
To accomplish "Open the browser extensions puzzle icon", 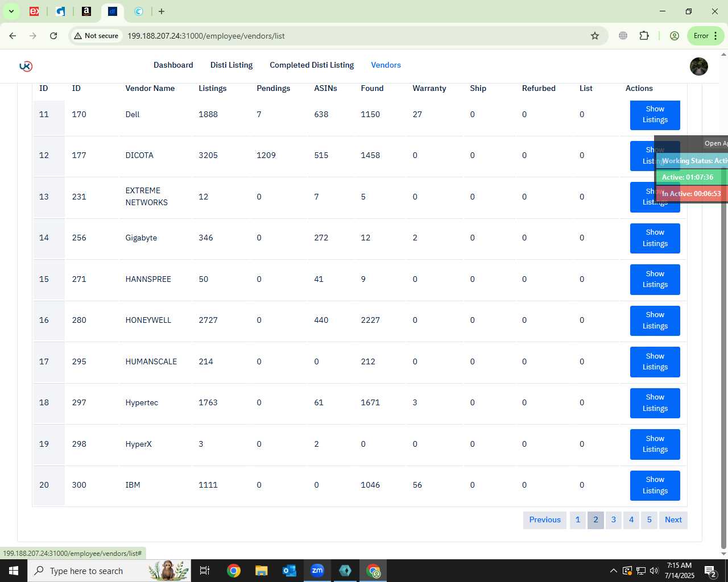I will pos(644,36).
